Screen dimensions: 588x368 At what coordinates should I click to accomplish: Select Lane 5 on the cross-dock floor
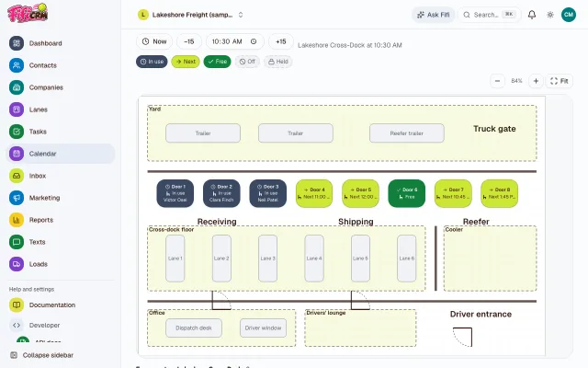[x=360, y=259]
